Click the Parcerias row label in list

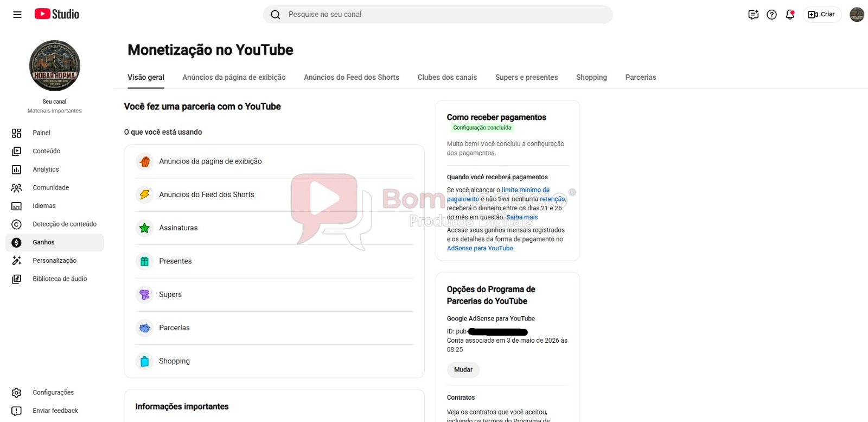coord(174,328)
